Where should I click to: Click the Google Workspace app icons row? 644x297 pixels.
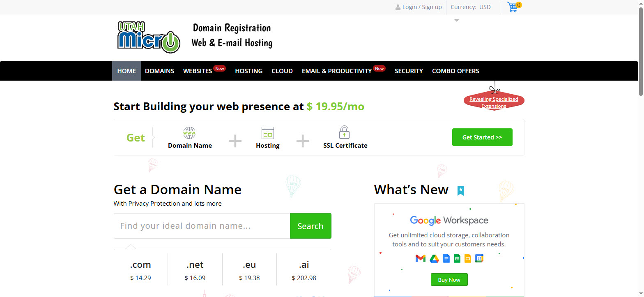click(449, 258)
